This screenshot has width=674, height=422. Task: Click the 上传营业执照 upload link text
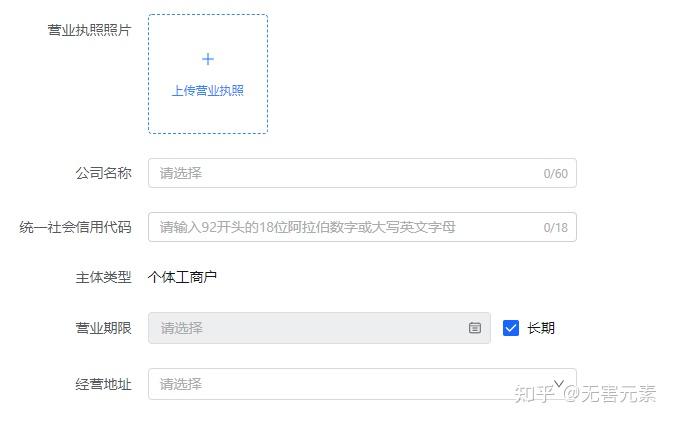click(x=208, y=91)
